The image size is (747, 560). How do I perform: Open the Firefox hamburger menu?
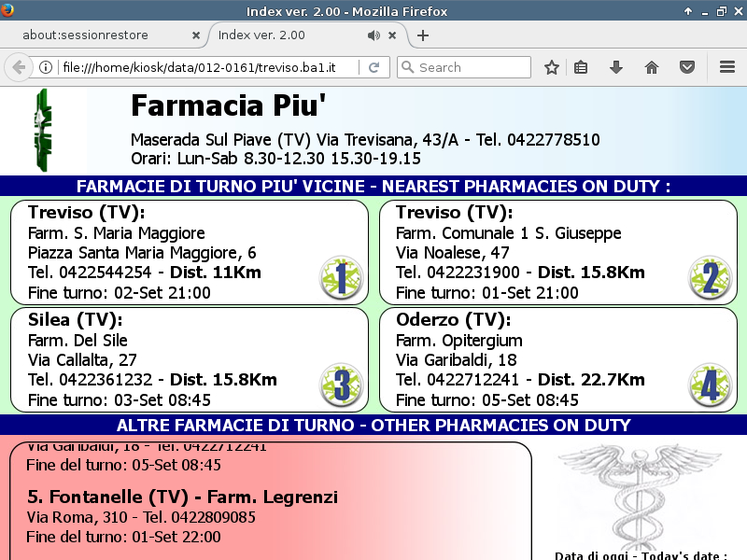click(727, 67)
